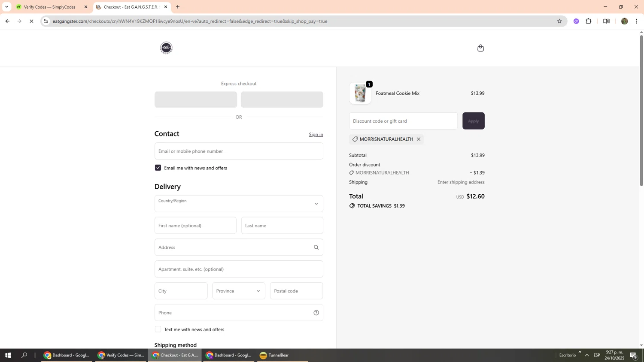Click the Phone input field

pyautogui.click(x=239, y=313)
